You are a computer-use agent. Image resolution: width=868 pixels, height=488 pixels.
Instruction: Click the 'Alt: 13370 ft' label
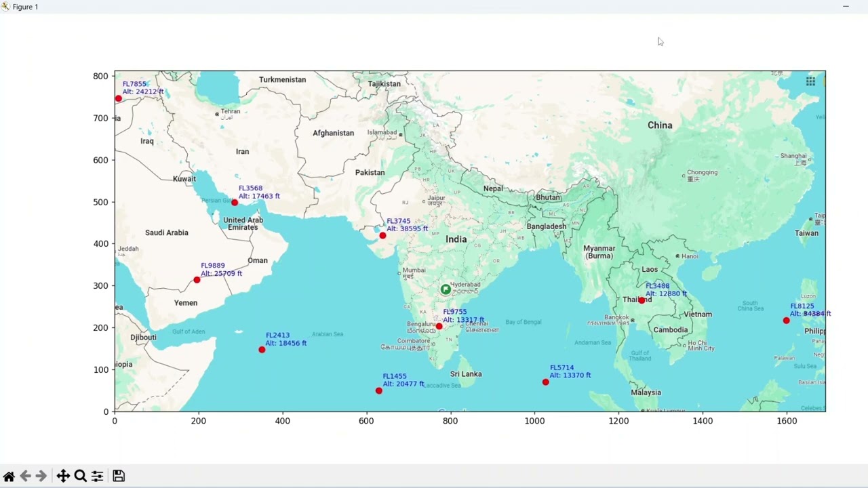pos(570,375)
